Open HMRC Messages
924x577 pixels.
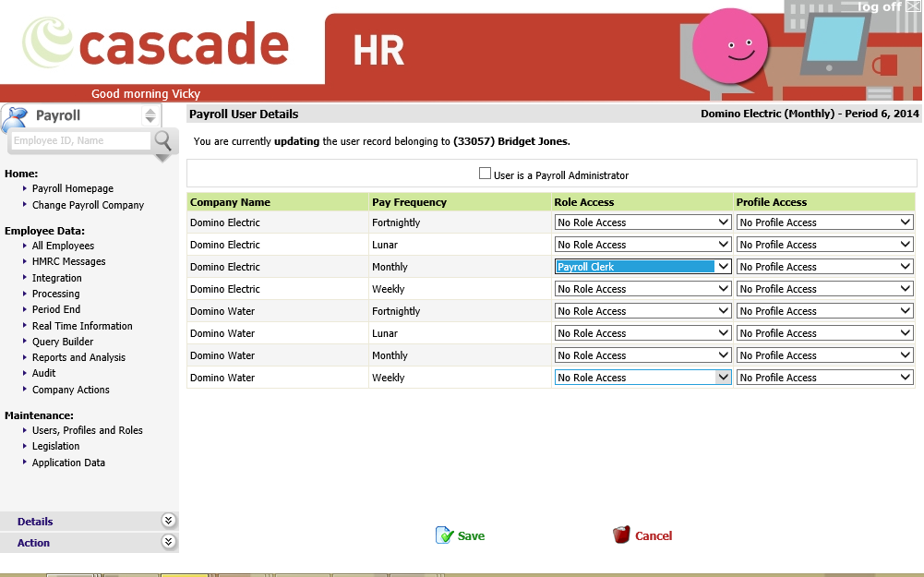[69, 261]
